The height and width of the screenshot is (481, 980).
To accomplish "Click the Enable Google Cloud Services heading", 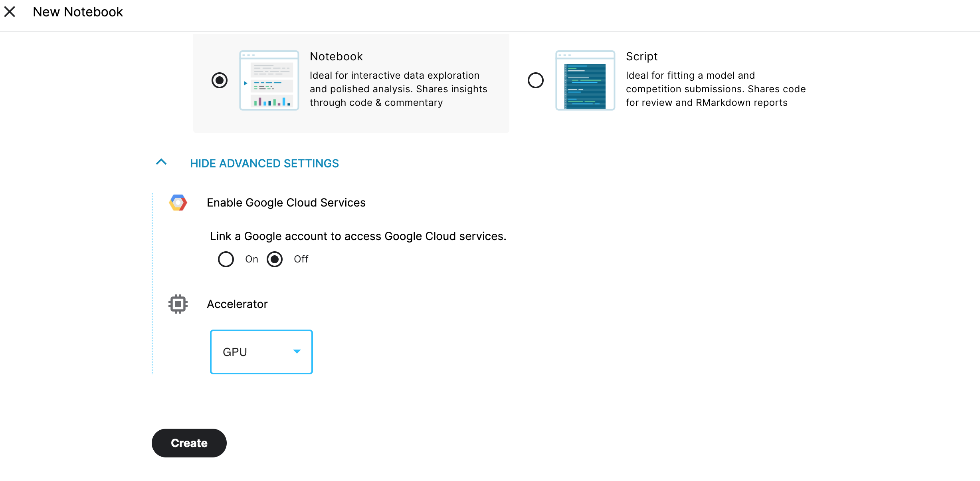I will coord(286,203).
